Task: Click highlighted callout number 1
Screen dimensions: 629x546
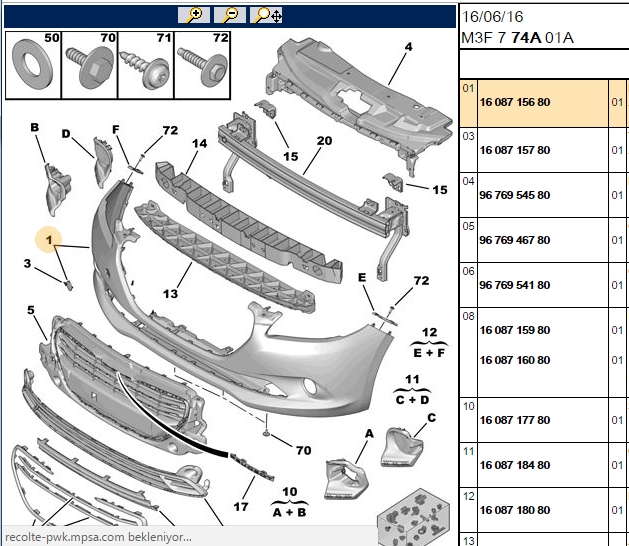Action: [49, 240]
